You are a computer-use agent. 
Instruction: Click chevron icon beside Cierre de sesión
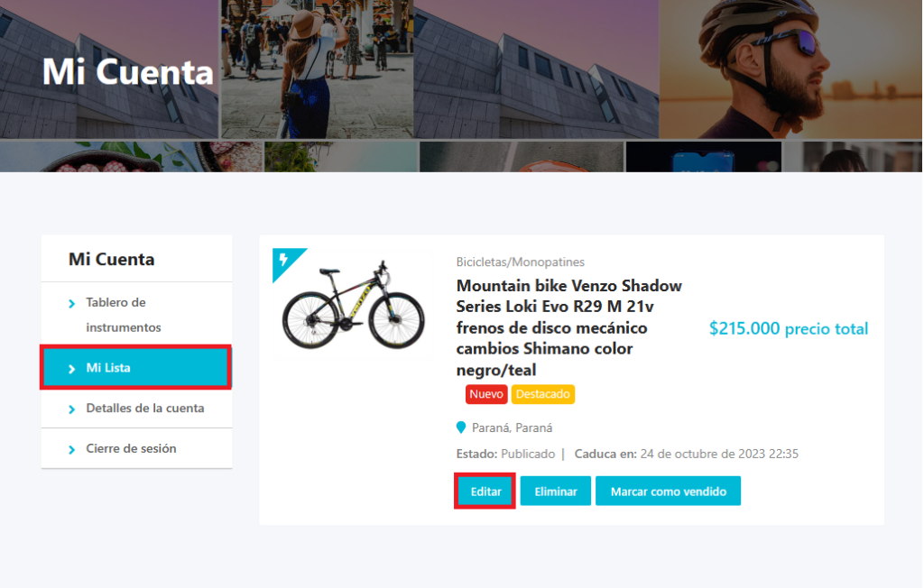click(72, 450)
